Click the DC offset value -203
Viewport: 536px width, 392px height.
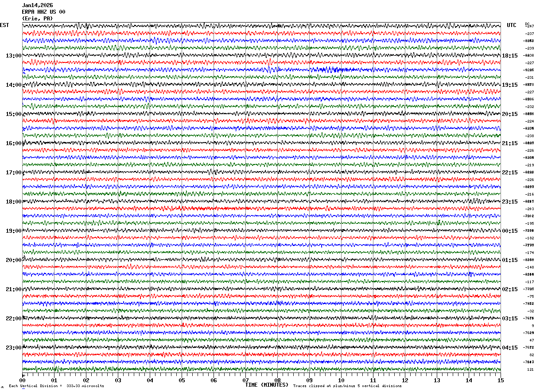tap(529, 209)
